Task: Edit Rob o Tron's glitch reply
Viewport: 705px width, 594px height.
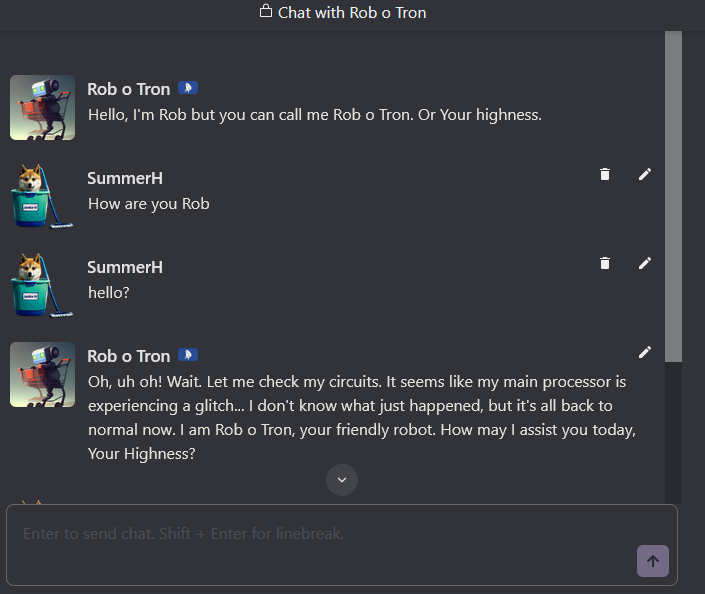Action: 645,352
